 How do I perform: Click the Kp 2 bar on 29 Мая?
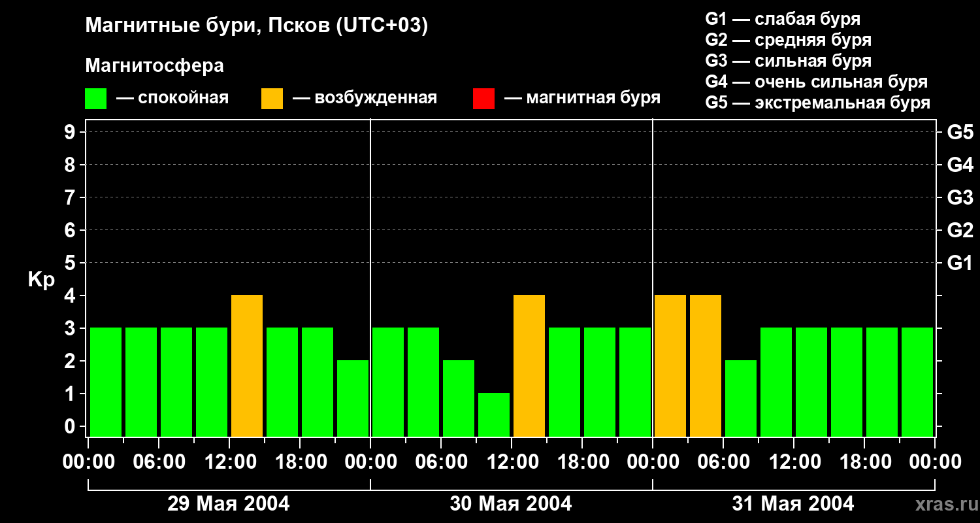pyautogui.click(x=353, y=398)
